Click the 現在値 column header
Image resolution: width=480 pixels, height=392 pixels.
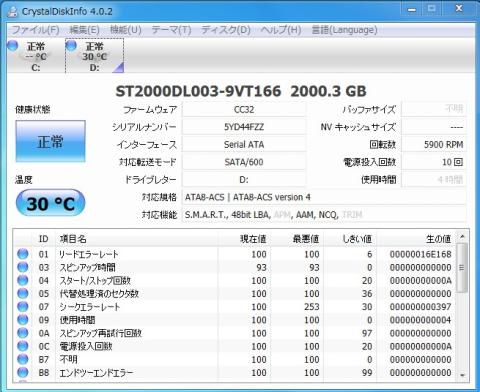click(x=244, y=239)
